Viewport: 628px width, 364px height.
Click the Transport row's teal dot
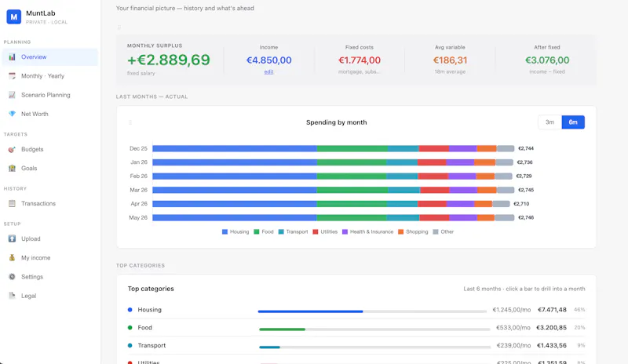coord(130,345)
